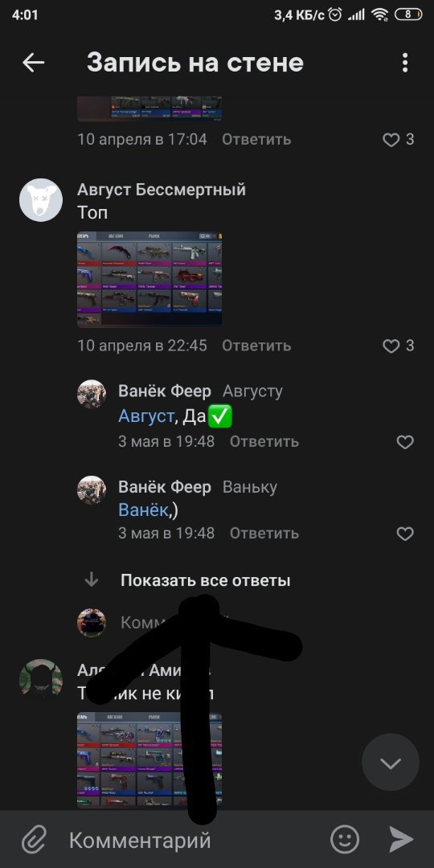Click the down arrow beside 'Показать все ответы'
434x868 pixels.
(x=92, y=580)
